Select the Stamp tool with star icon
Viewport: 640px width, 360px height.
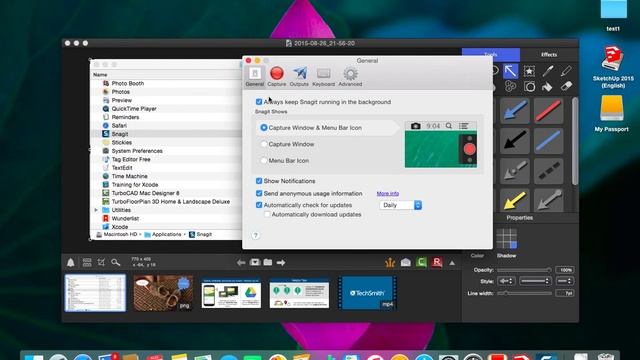(x=529, y=71)
